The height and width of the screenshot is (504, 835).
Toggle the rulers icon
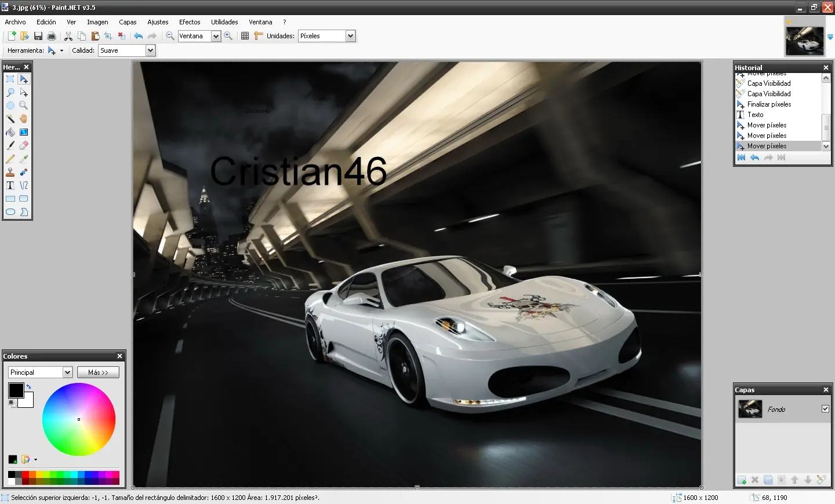[259, 36]
